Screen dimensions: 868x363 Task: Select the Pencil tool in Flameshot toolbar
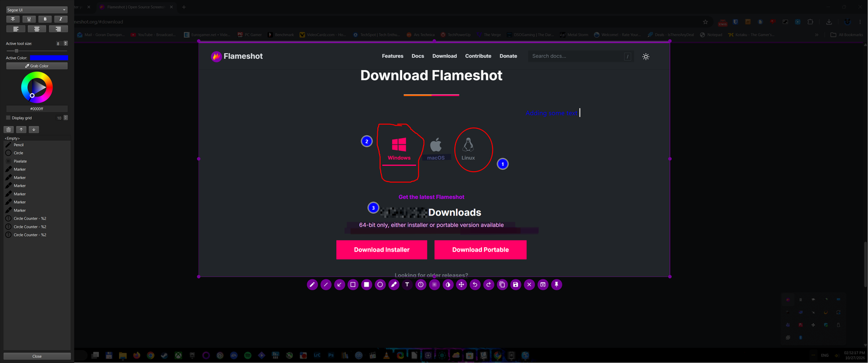coord(312,284)
